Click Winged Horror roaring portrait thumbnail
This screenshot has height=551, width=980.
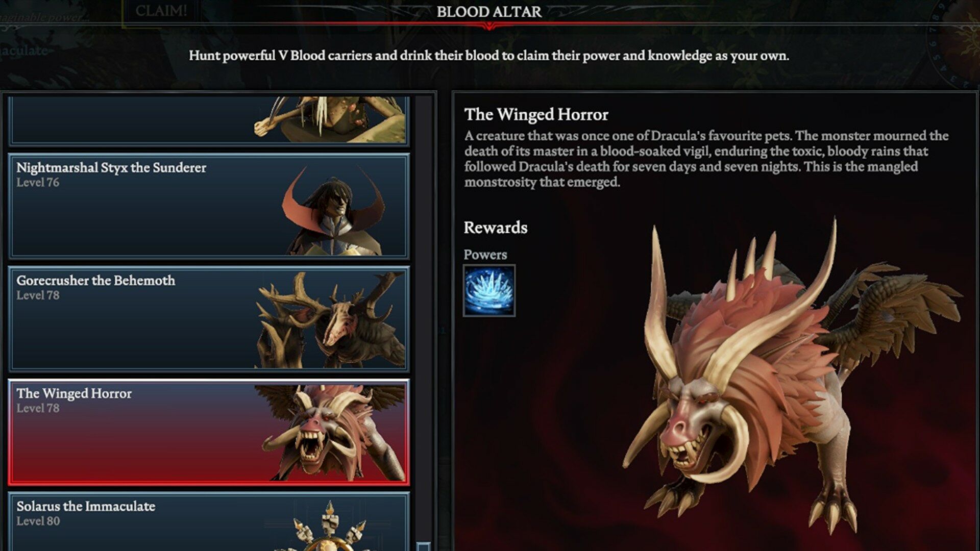(x=331, y=433)
